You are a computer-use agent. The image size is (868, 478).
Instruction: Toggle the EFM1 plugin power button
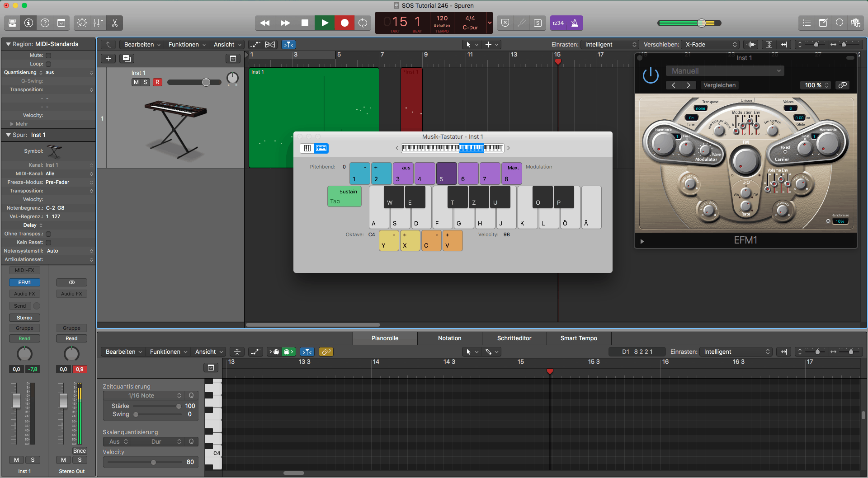(651, 75)
